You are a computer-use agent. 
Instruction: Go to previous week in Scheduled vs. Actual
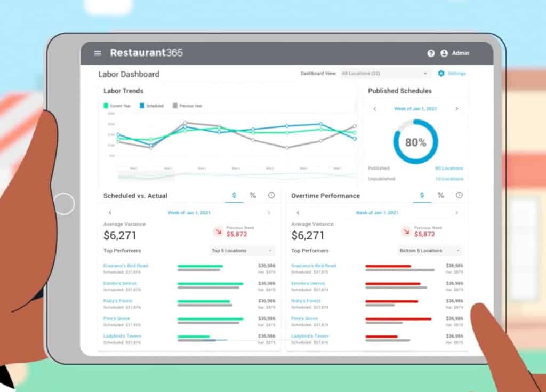click(110, 213)
